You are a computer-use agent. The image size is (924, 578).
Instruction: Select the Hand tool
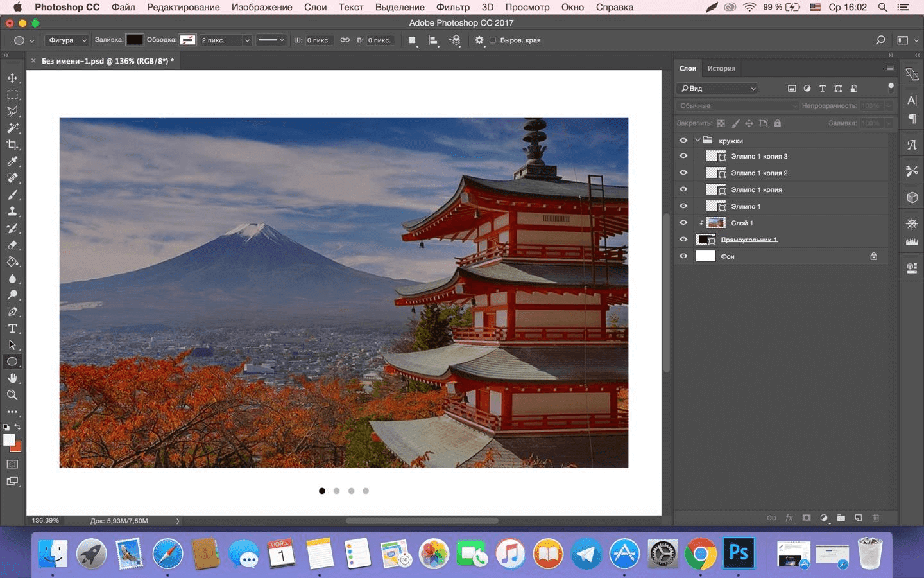click(x=12, y=378)
